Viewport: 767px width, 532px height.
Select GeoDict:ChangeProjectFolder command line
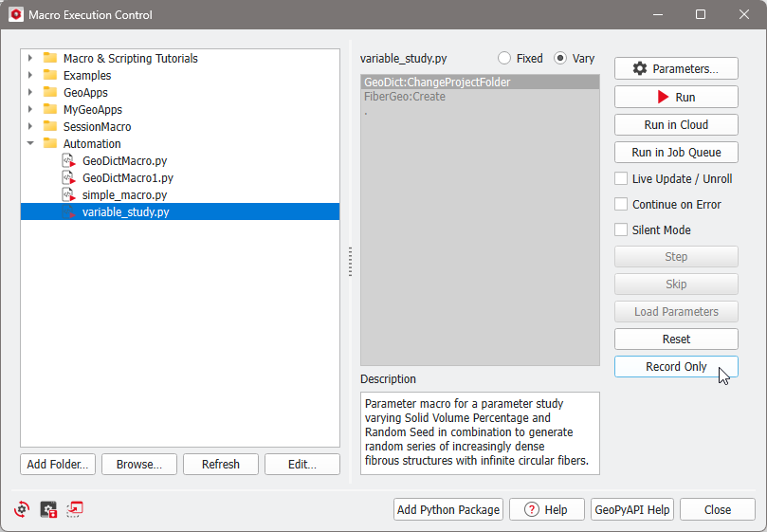[480, 83]
